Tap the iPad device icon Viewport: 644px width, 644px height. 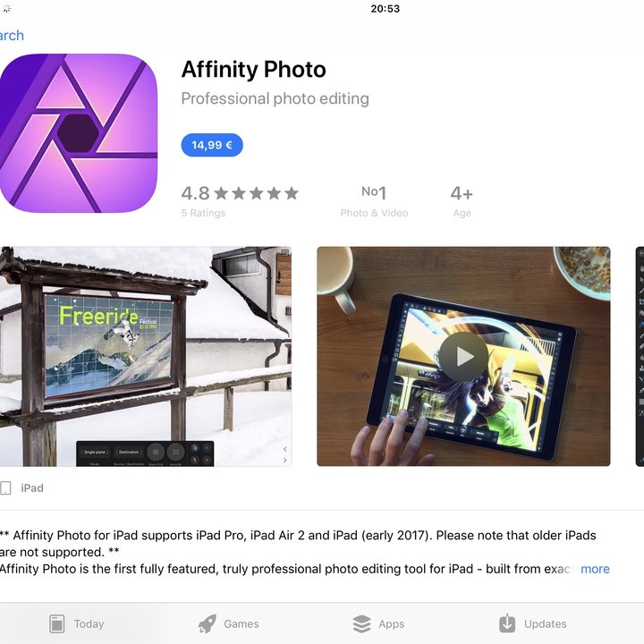[5, 488]
